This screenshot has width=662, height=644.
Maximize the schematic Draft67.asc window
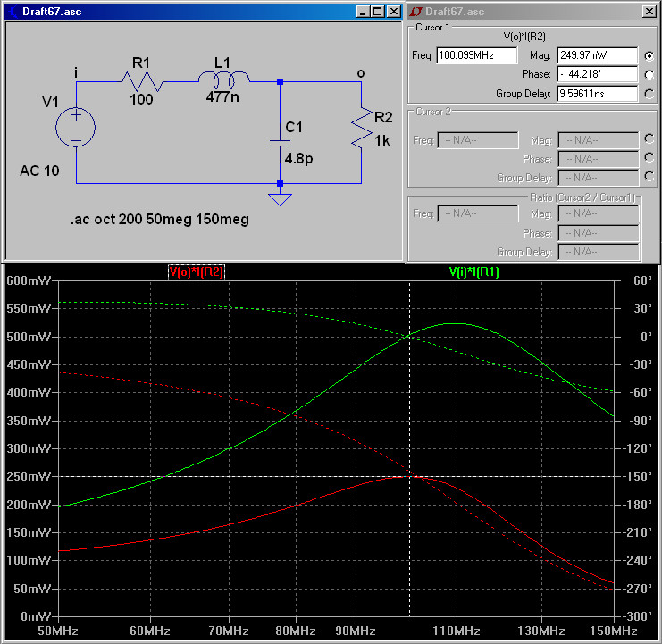pos(378,12)
